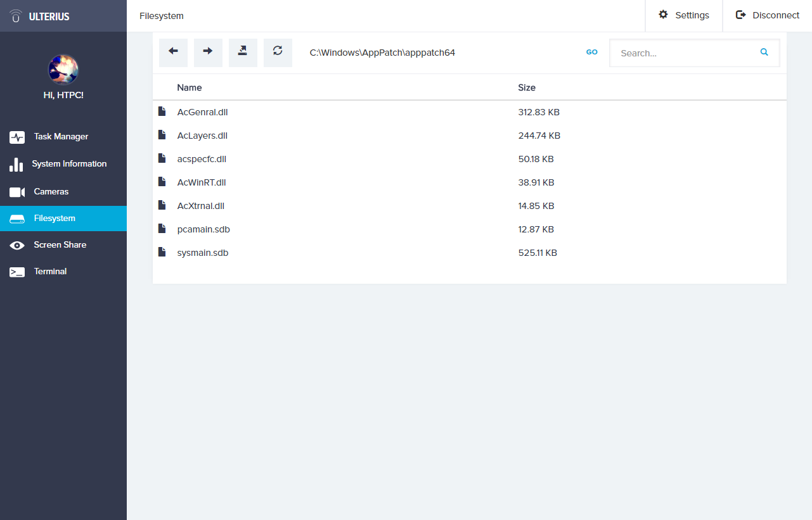Click the Filesystem drive icon
The height and width of the screenshot is (520, 812).
pos(17,219)
